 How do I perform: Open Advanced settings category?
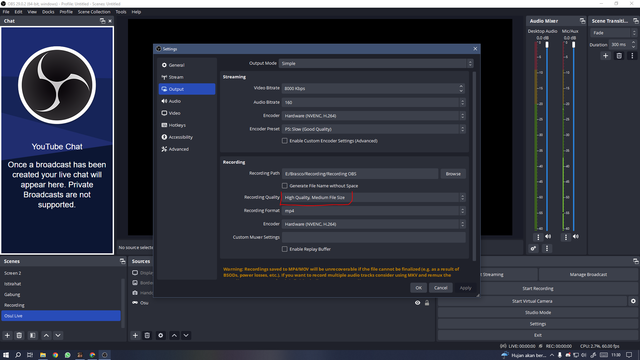click(x=187, y=149)
